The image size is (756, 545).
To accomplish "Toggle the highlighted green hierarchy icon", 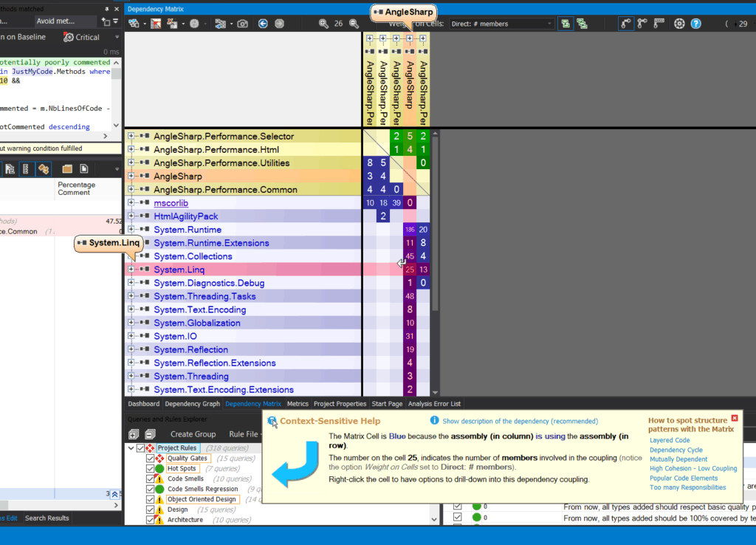I will click(566, 24).
